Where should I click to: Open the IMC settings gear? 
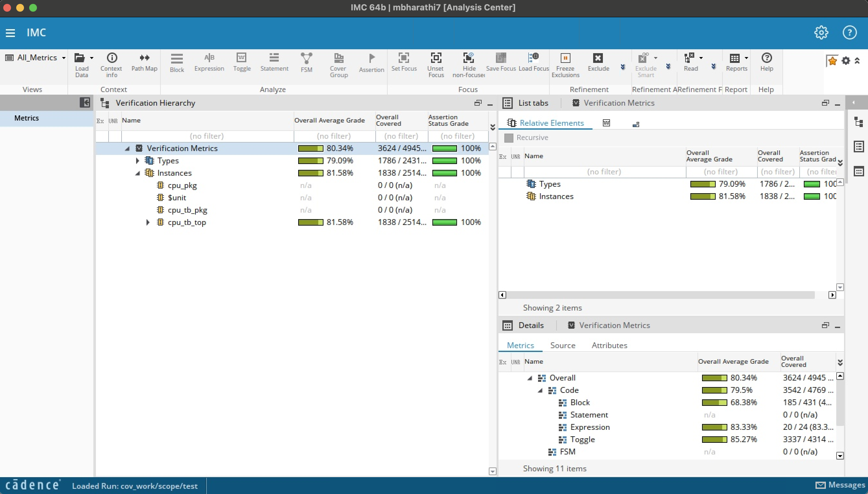pyautogui.click(x=821, y=32)
